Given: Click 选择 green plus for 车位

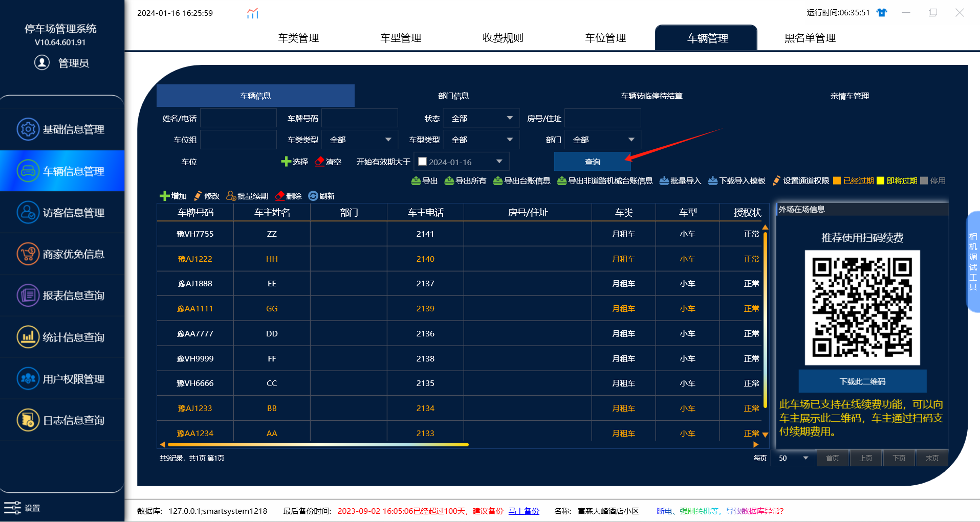Looking at the screenshot, I should coord(286,162).
